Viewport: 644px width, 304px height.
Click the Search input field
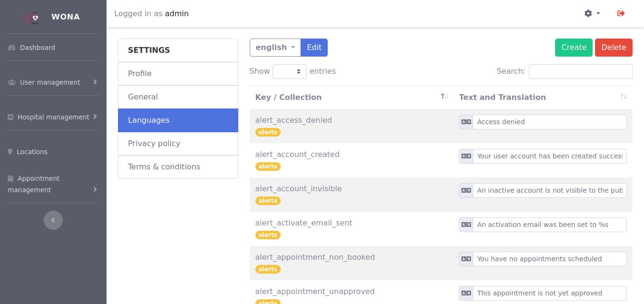pos(580,71)
